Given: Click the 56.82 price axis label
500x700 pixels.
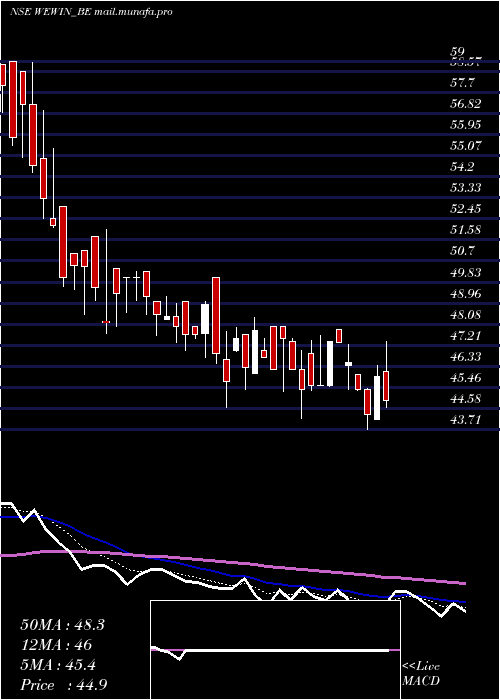Looking at the screenshot, I should 466,104.
